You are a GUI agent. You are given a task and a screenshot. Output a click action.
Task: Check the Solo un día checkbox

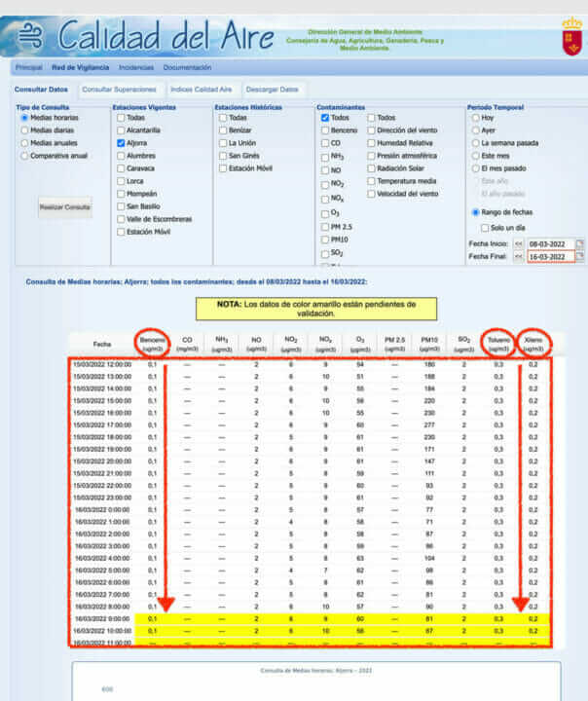point(485,228)
